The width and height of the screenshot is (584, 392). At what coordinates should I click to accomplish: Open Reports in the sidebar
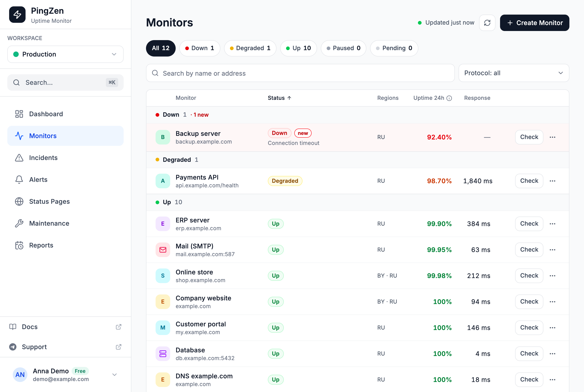tap(65, 245)
